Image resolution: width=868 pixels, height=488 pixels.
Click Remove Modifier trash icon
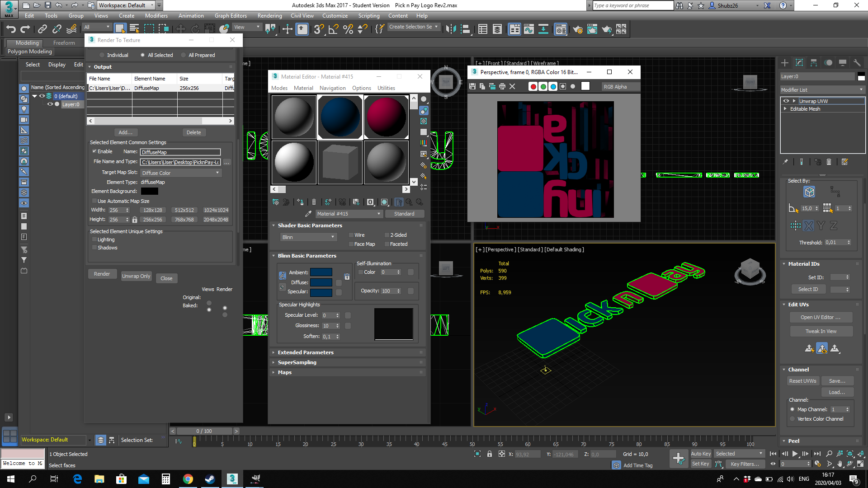pyautogui.click(x=829, y=162)
